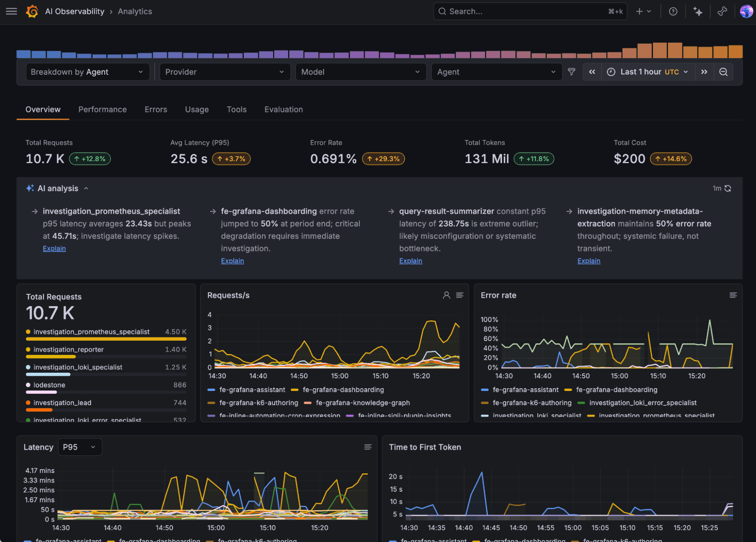Zoom out the time range with the magnifier icon

[724, 71]
